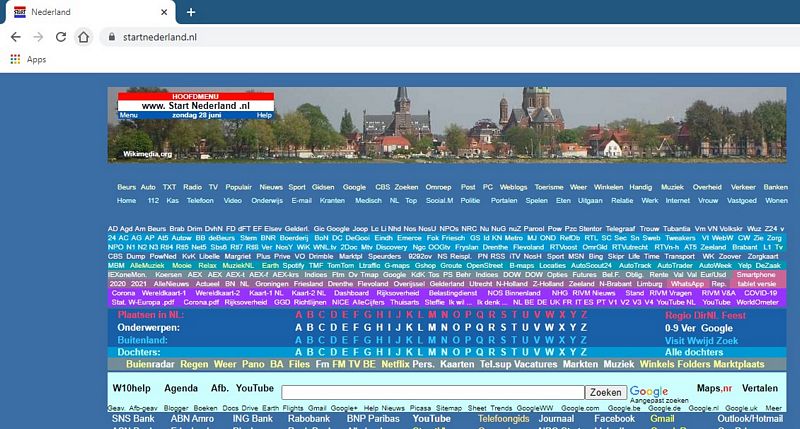Open the Nieuws category link
Viewport: 800px width, 429px height.
[x=270, y=187]
